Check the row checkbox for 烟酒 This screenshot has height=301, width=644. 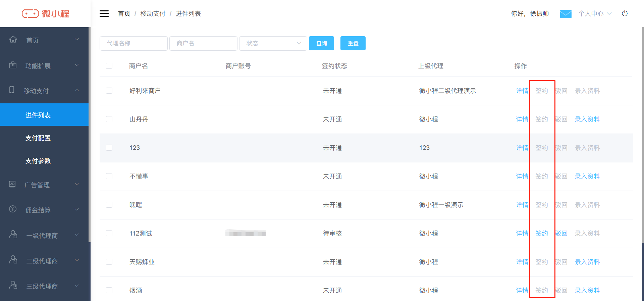[x=109, y=290]
